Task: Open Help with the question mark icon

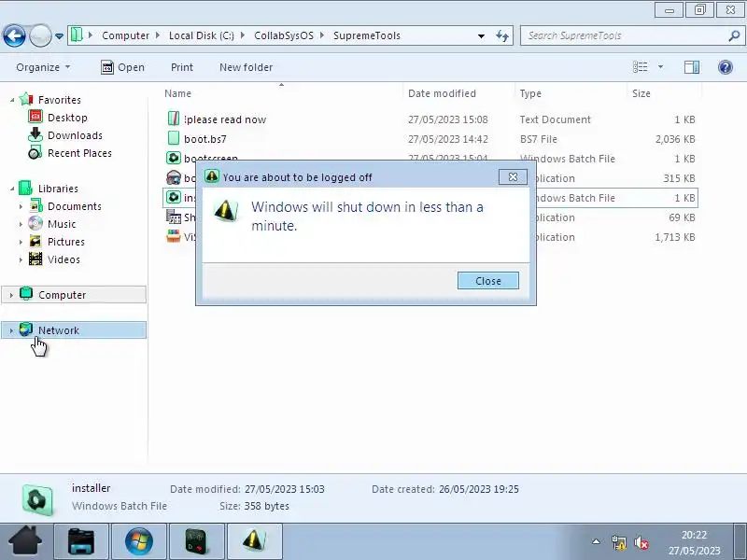Action: 726,67
